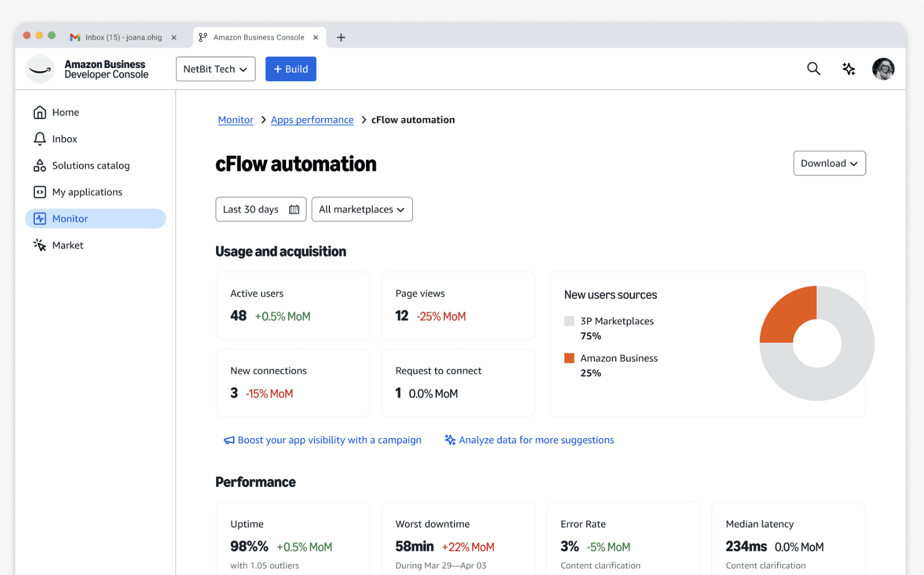Follow the Apps performance breadcrumb link
924x575 pixels.
[312, 120]
